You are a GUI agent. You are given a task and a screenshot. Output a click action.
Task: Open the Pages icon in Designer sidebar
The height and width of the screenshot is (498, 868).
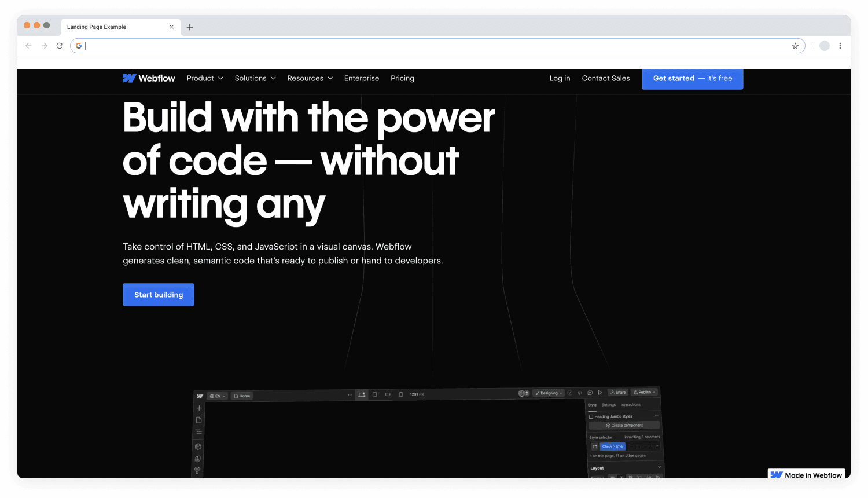(198, 420)
